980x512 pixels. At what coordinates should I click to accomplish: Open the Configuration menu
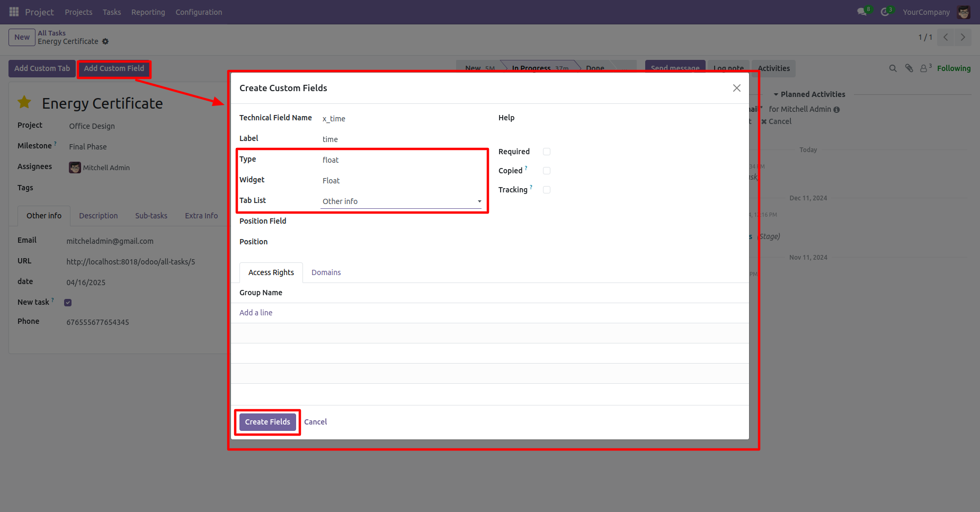199,12
